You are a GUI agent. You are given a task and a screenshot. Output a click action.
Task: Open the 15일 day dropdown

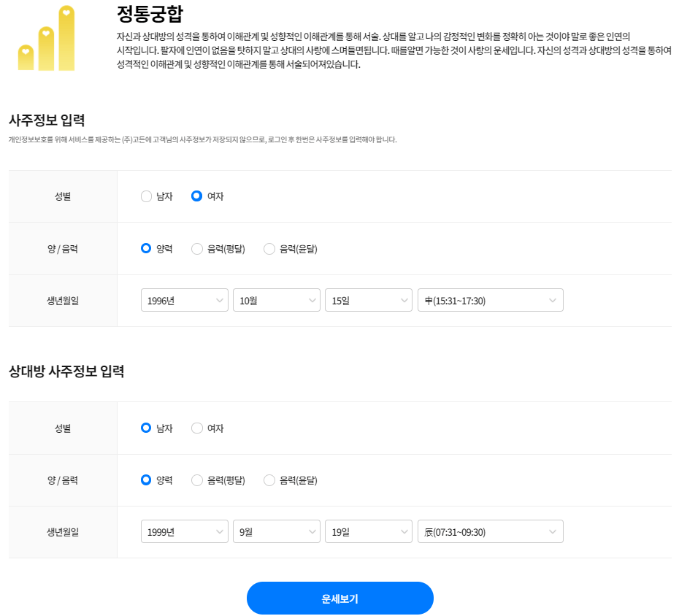point(368,299)
